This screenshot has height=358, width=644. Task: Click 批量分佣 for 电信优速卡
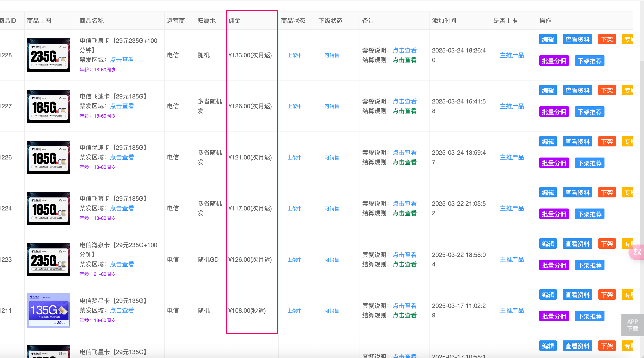coord(554,163)
